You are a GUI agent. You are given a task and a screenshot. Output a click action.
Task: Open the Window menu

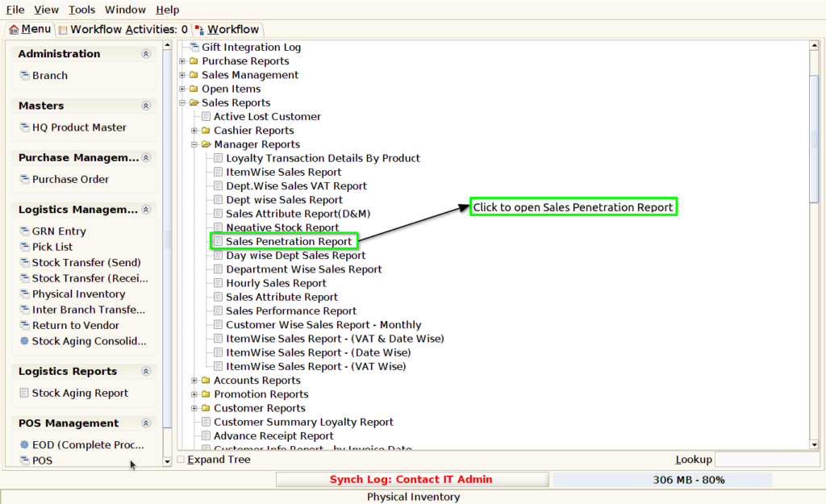[125, 10]
